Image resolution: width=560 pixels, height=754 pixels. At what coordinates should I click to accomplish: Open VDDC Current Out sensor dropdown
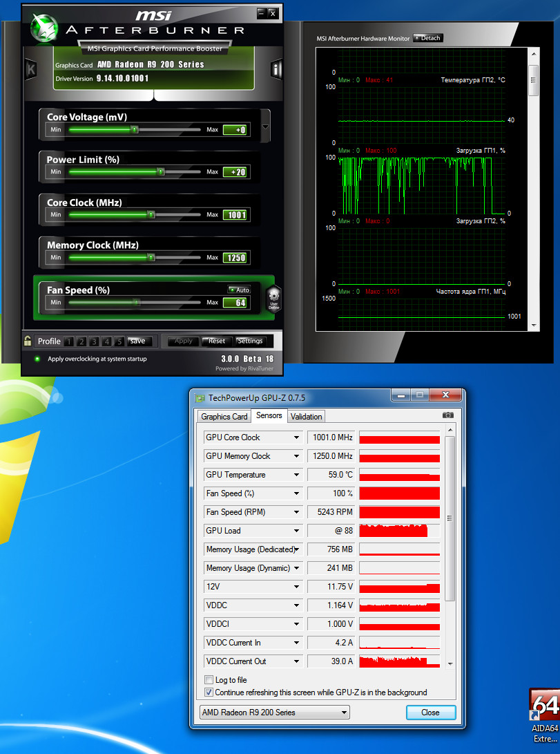coord(296,661)
